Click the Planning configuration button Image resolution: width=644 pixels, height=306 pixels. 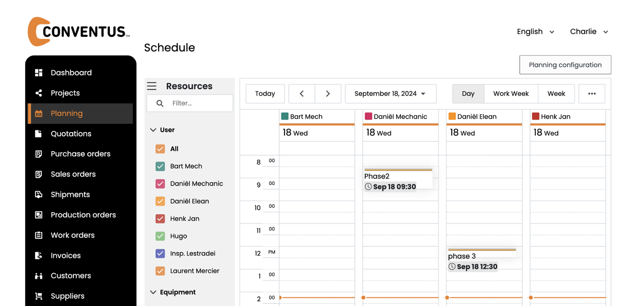click(565, 65)
